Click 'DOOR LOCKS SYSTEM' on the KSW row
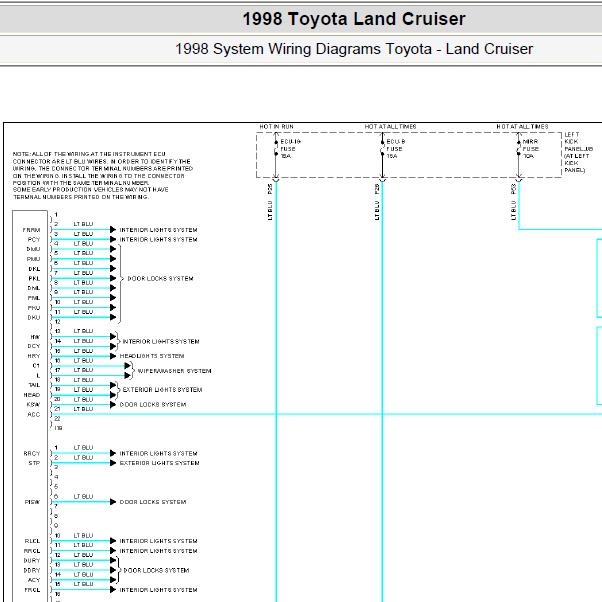The image size is (602, 602). pos(153,405)
